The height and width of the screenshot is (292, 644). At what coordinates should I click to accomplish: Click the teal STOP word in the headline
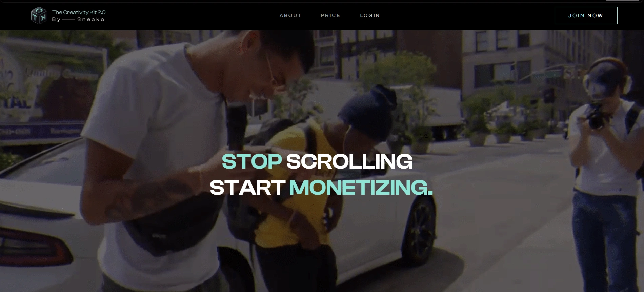pyautogui.click(x=251, y=161)
